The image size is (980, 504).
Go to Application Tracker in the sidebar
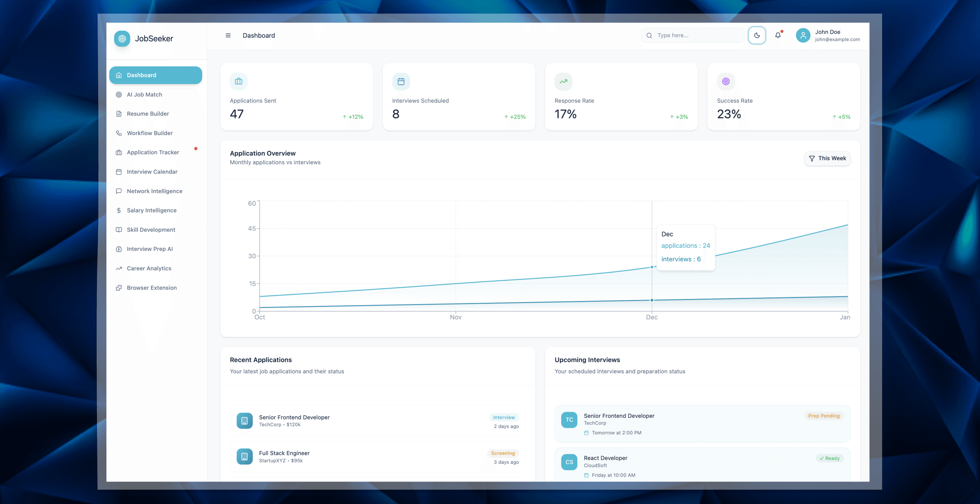click(152, 152)
